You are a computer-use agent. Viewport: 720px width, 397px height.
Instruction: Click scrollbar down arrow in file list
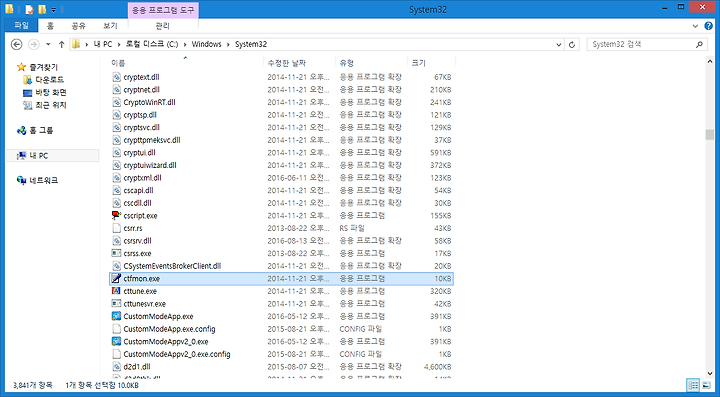pos(710,373)
